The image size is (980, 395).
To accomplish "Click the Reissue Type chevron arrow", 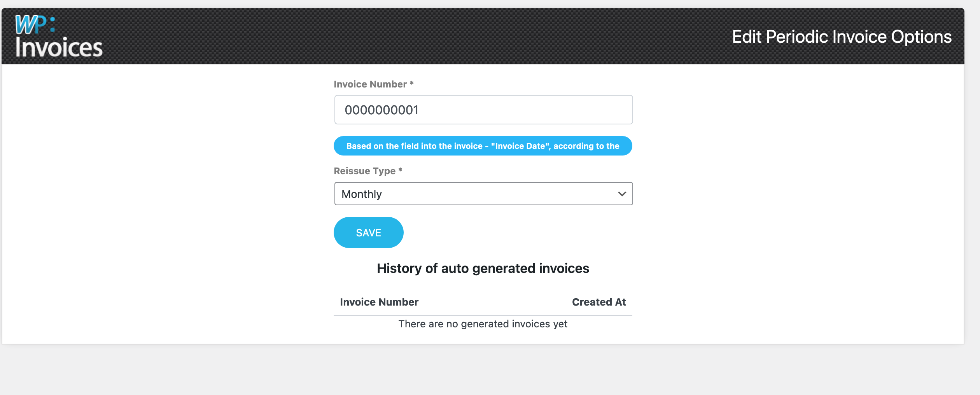I will click(x=622, y=194).
